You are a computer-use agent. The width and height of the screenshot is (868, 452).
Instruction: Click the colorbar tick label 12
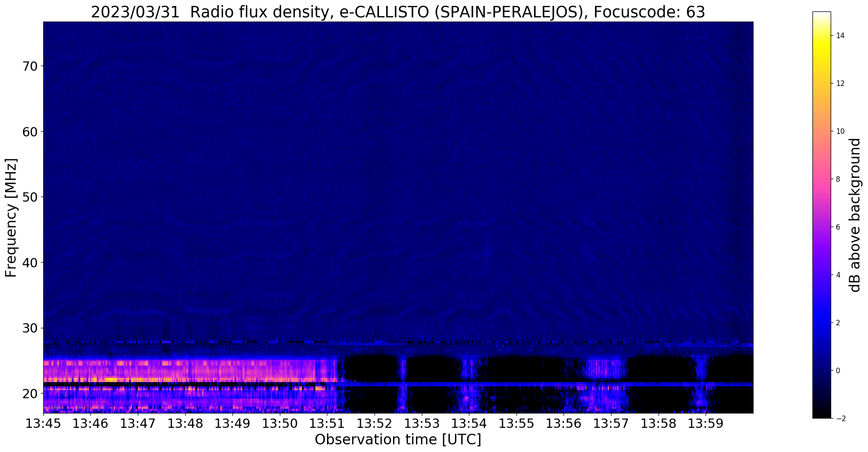(840, 83)
